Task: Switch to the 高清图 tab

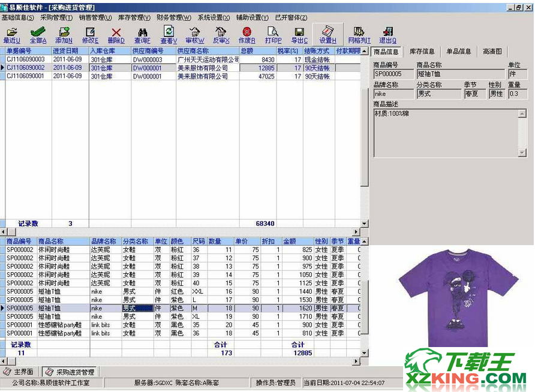Action: click(492, 52)
